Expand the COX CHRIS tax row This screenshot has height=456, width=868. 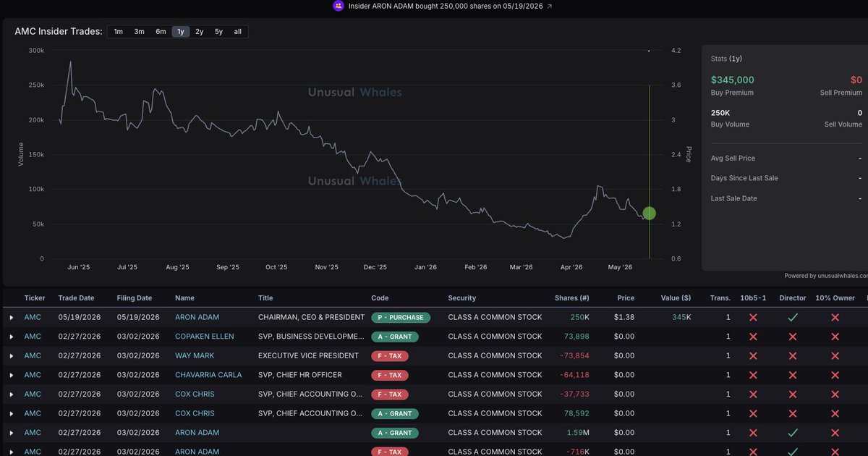click(12, 394)
